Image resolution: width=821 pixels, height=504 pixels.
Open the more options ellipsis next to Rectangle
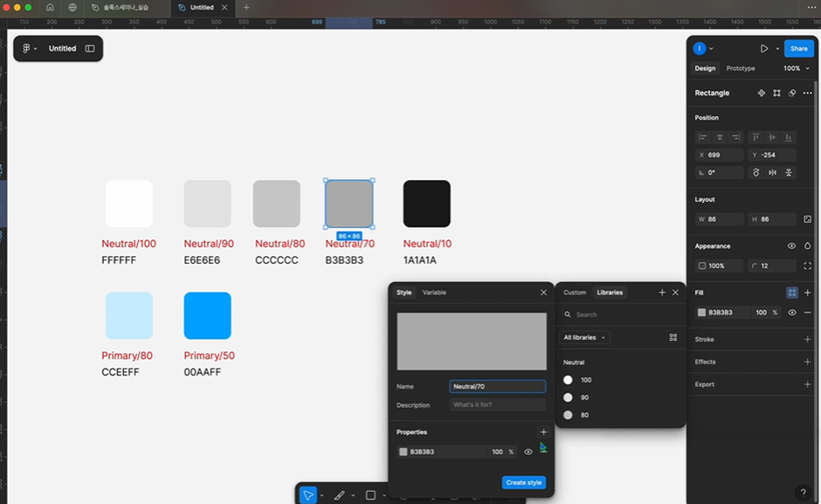(x=807, y=93)
